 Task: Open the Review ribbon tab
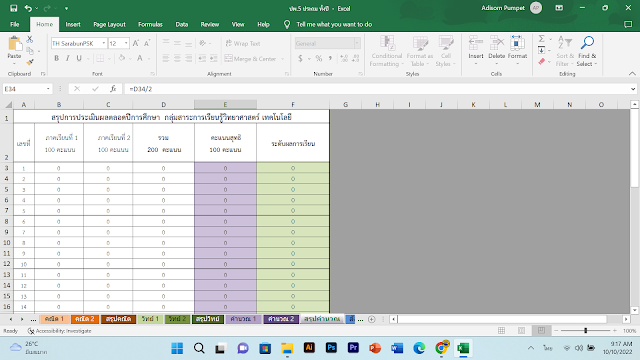(x=210, y=24)
